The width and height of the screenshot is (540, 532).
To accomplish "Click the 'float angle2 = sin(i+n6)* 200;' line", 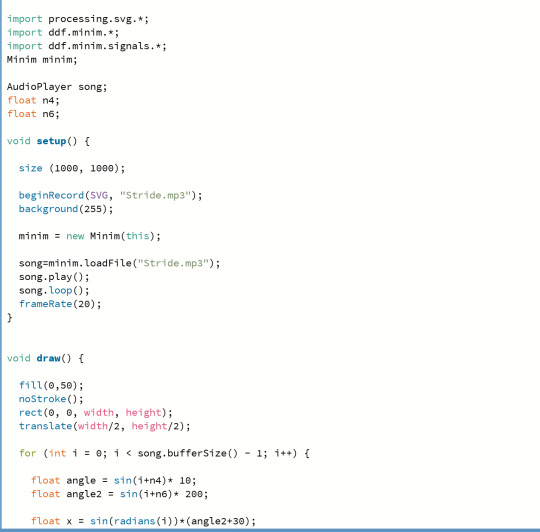I will pyautogui.click(x=120, y=494).
